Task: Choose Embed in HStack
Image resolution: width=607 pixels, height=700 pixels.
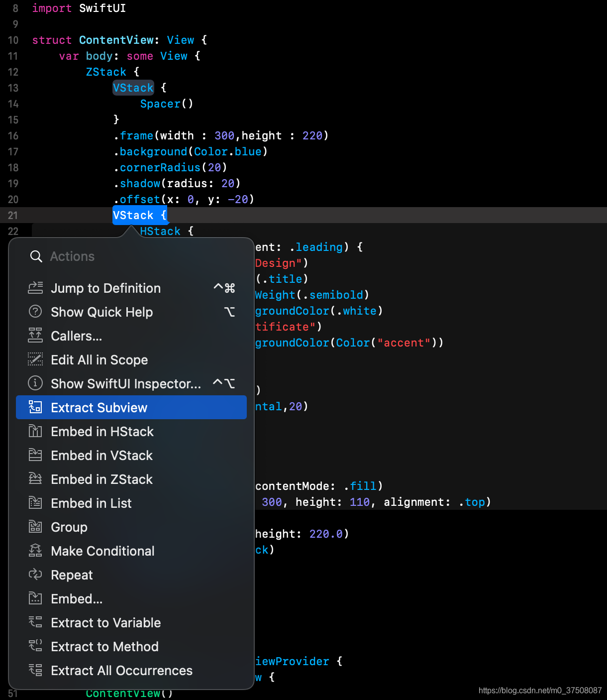Action: point(131,431)
